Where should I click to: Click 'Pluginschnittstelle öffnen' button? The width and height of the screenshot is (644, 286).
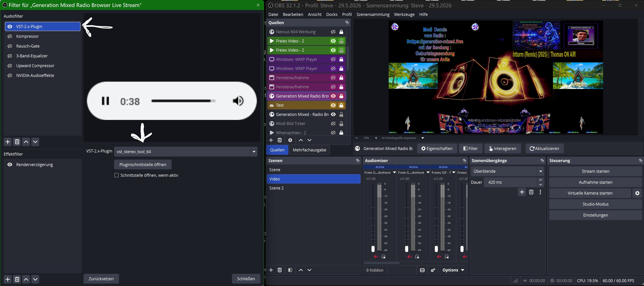click(x=143, y=165)
